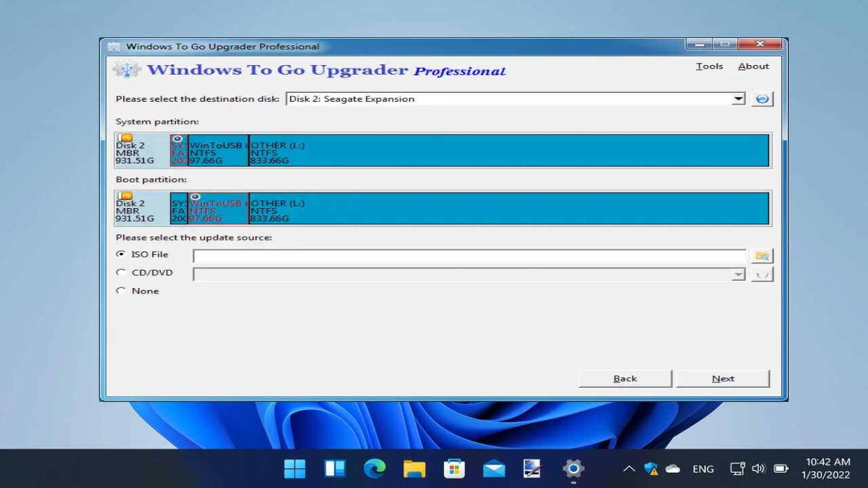This screenshot has height=488, width=868.
Task: Open Microsoft Store from the taskbar
Action: [x=454, y=468]
